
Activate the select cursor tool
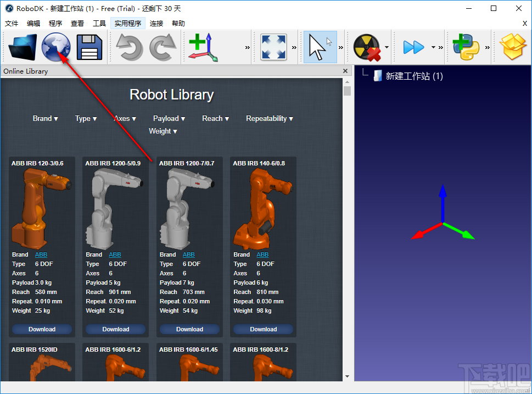pyautogui.click(x=320, y=47)
